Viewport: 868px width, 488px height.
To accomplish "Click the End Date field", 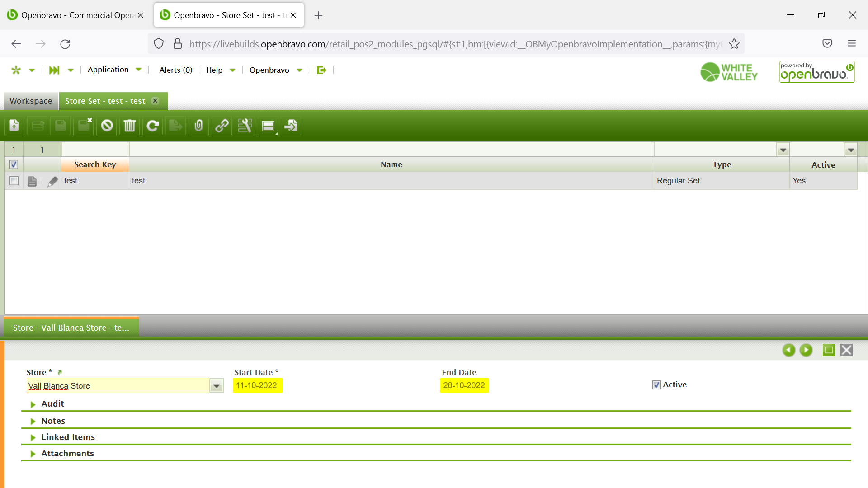I will tap(464, 385).
